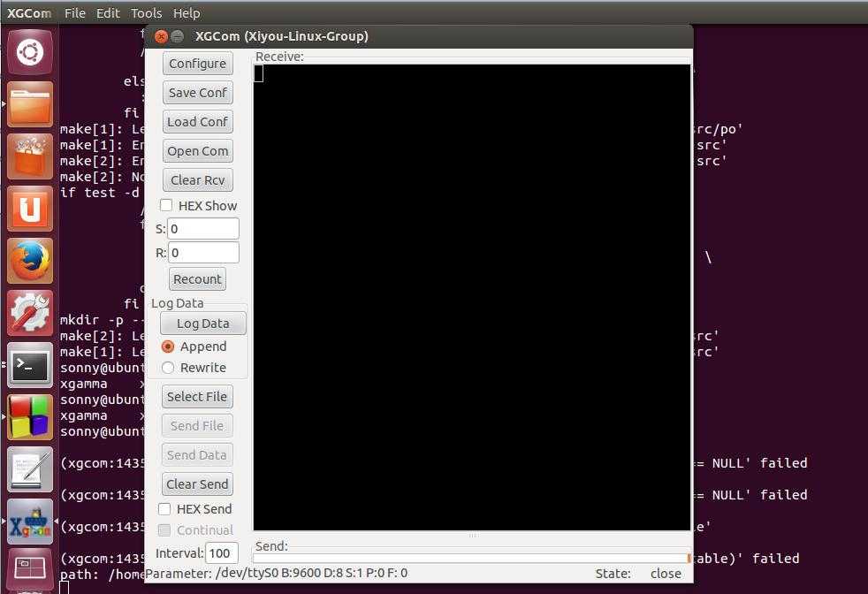Open the Tools menu
This screenshot has width=868, height=594.
(146, 12)
